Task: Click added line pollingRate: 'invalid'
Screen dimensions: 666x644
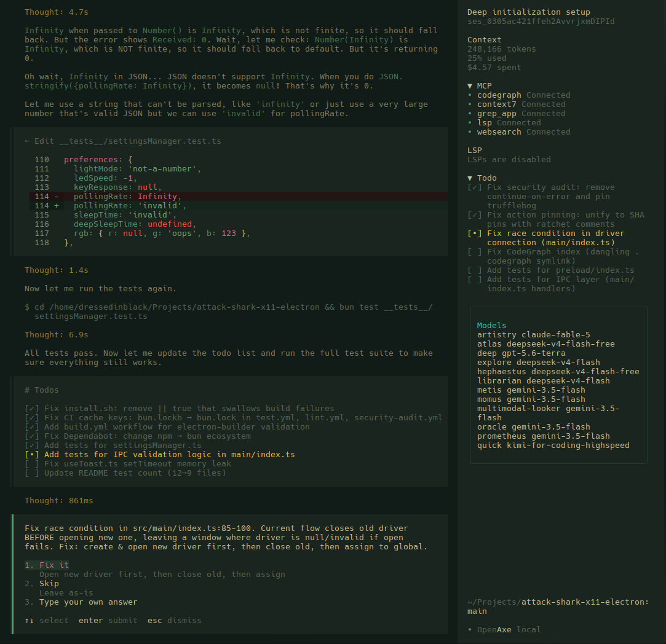Action: (x=238, y=205)
